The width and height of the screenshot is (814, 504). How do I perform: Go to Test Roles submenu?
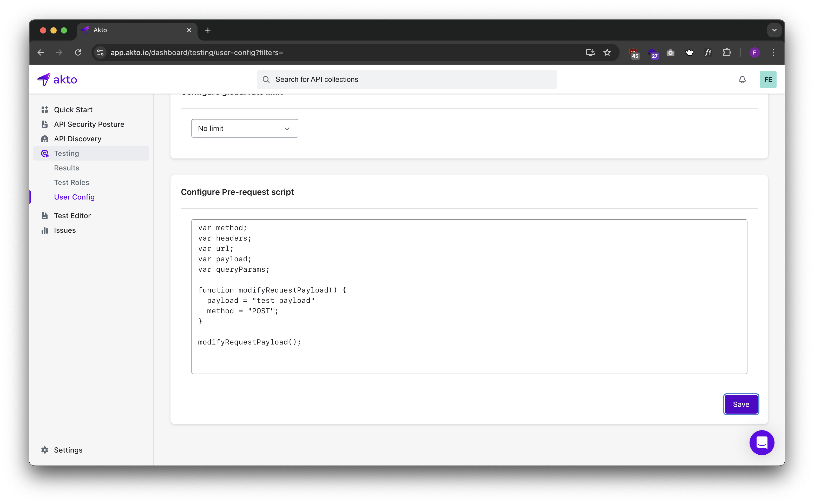tap(71, 182)
